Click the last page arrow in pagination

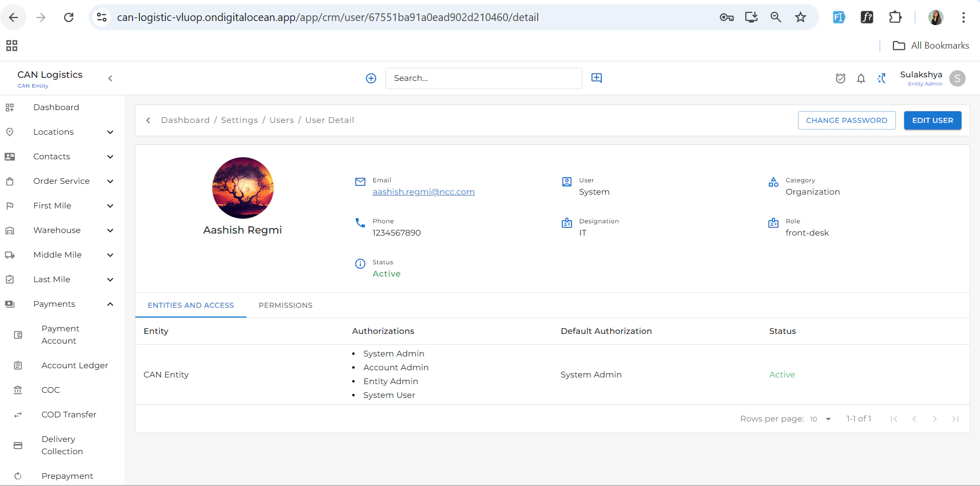point(955,419)
